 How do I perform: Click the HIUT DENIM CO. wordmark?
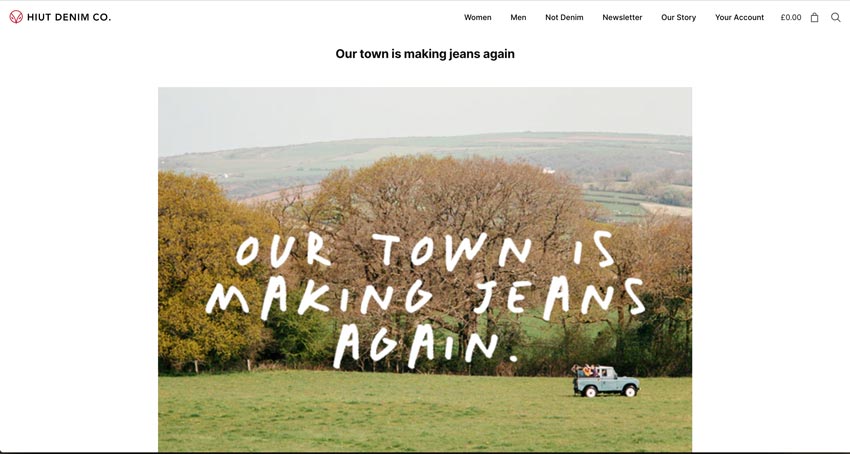pyautogui.click(x=69, y=17)
